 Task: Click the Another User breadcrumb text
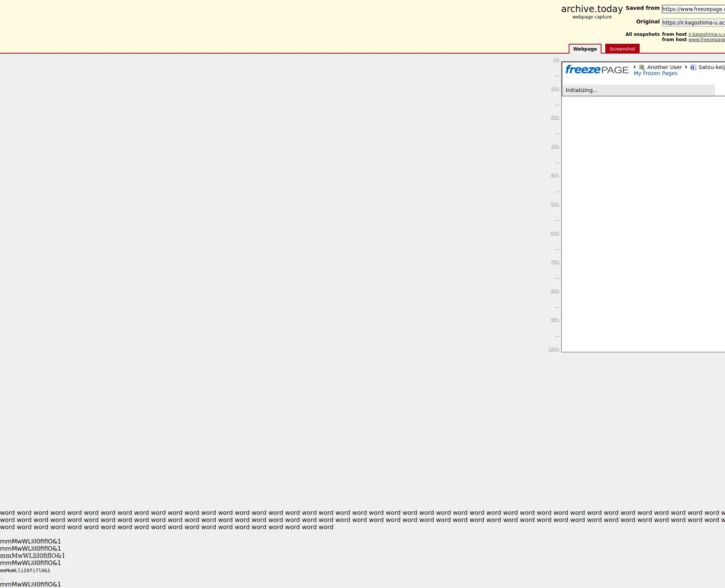pos(664,67)
